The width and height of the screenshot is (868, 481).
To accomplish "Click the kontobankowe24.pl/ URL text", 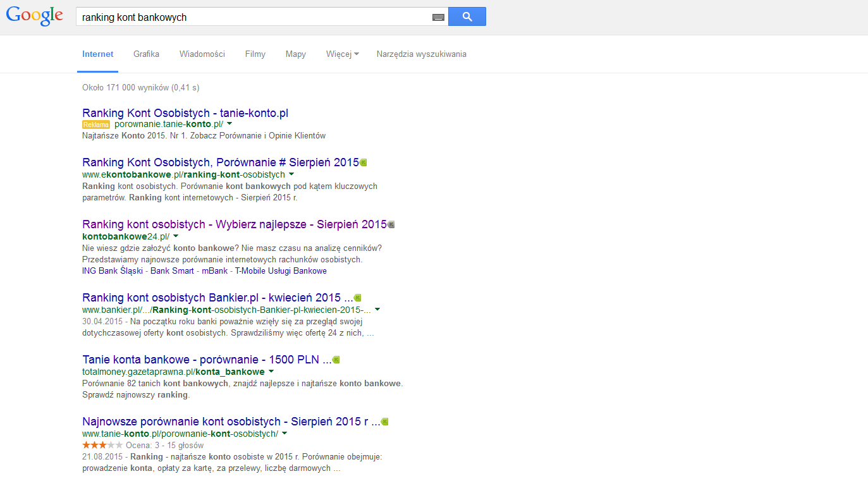I will pos(126,236).
